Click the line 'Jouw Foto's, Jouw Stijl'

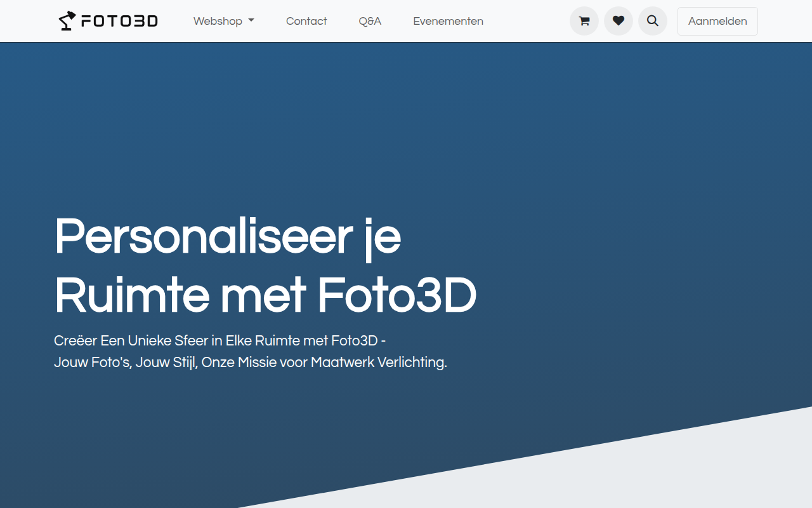click(251, 363)
